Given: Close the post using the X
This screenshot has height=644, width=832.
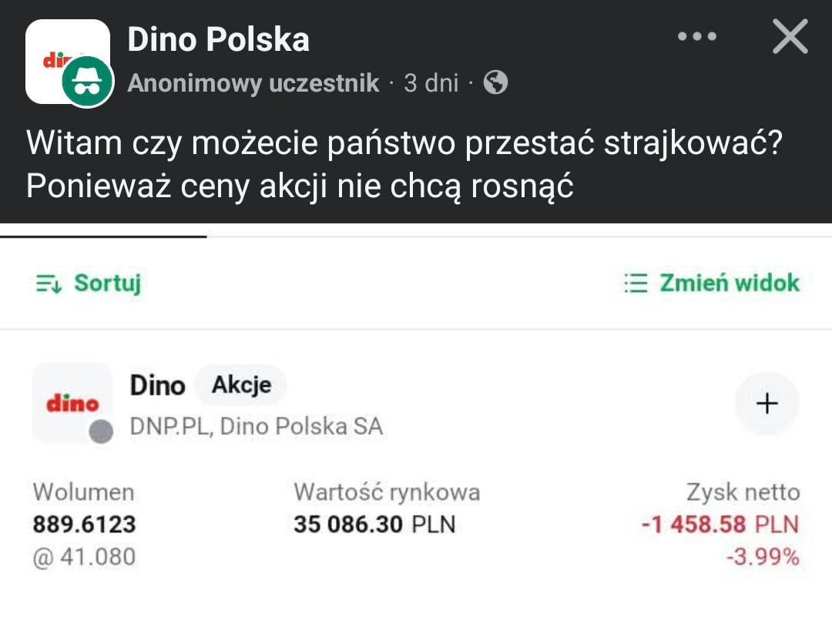Looking at the screenshot, I should click(x=790, y=37).
